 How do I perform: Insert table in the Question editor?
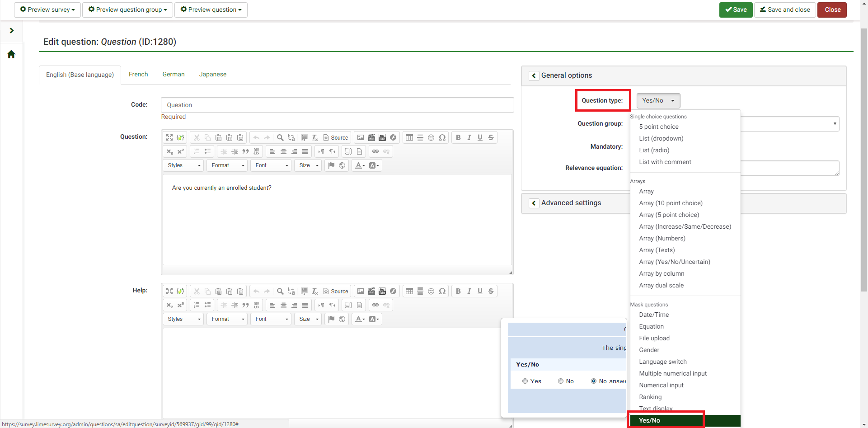click(409, 137)
